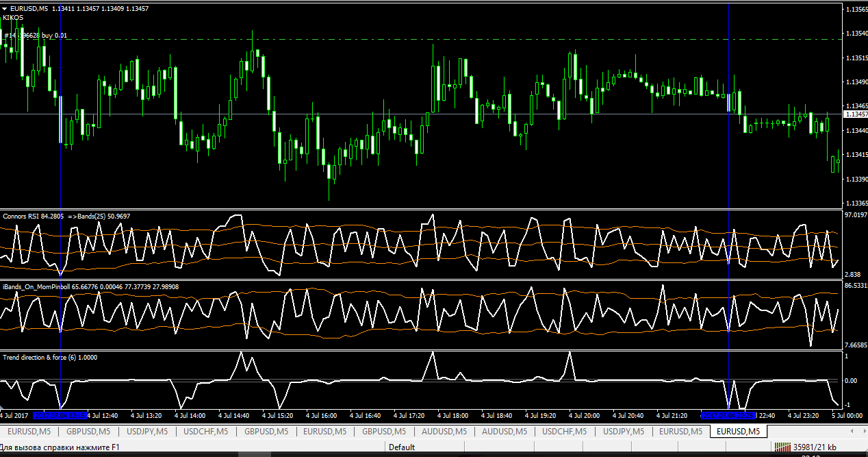This screenshot has height=457, width=868.
Task: Click the blue highlighted time label near 4 Jul 12:40
Action: pyautogui.click(x=60, y=415)
